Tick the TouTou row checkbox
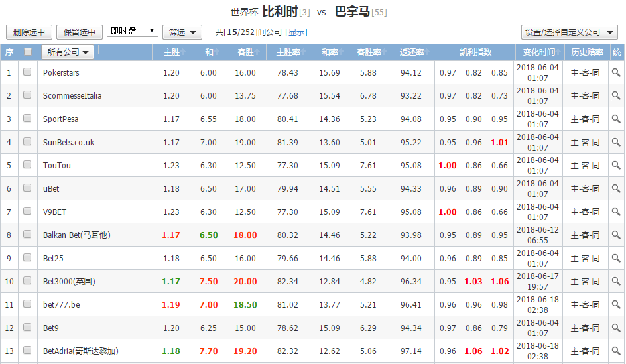Screen dimensions: 626x364 tap(27, 164)
